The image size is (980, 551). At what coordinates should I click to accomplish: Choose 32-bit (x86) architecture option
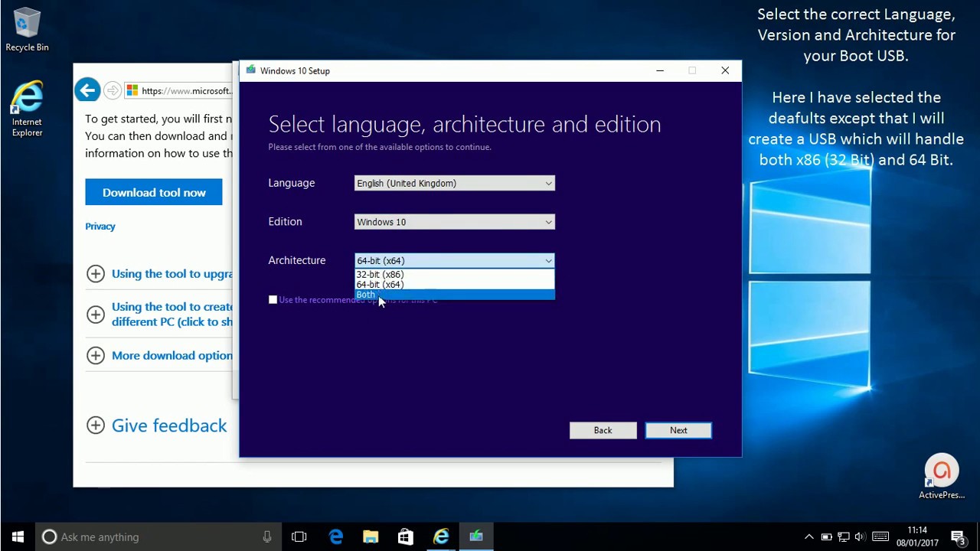point(454,274)
